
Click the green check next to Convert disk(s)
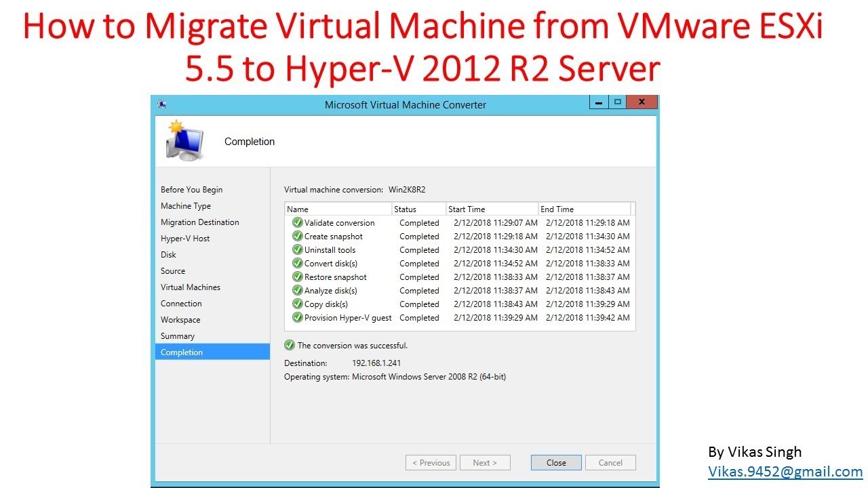coord(297,263)
